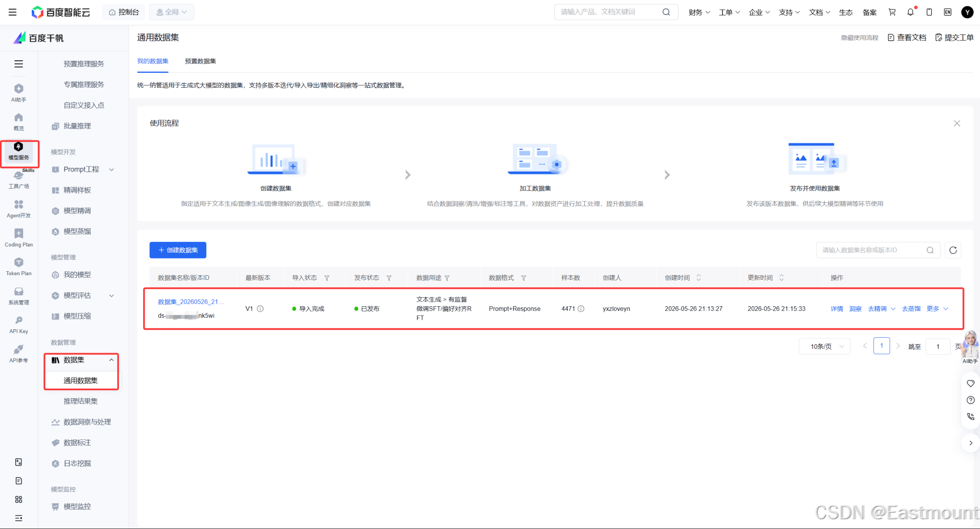This screenshot has width=980, height=529.
Task: Switch to the 预置数据集 tab
Action: click(200, 61)
